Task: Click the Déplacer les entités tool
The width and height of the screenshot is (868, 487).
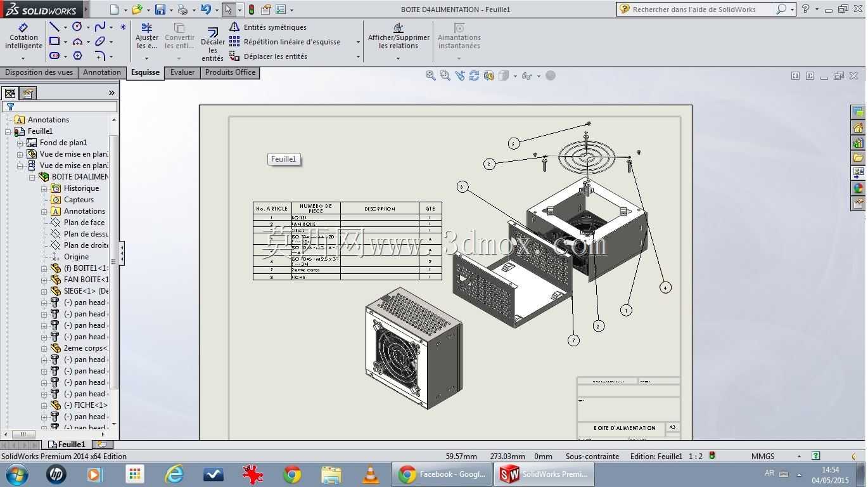Action: [x=269, y=56]
